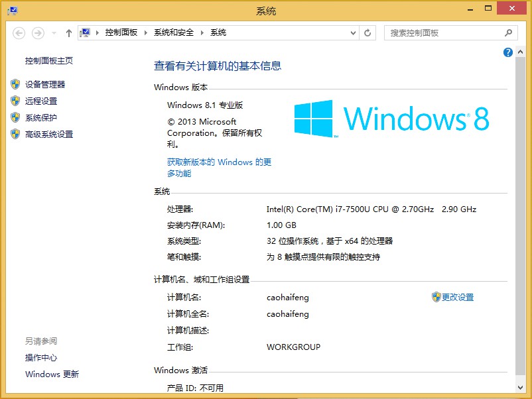Click the computer icon in address bar
Image resolution: width=532 pixels, height=399 pixels.
pyautogui.click(x=85, y=33)
